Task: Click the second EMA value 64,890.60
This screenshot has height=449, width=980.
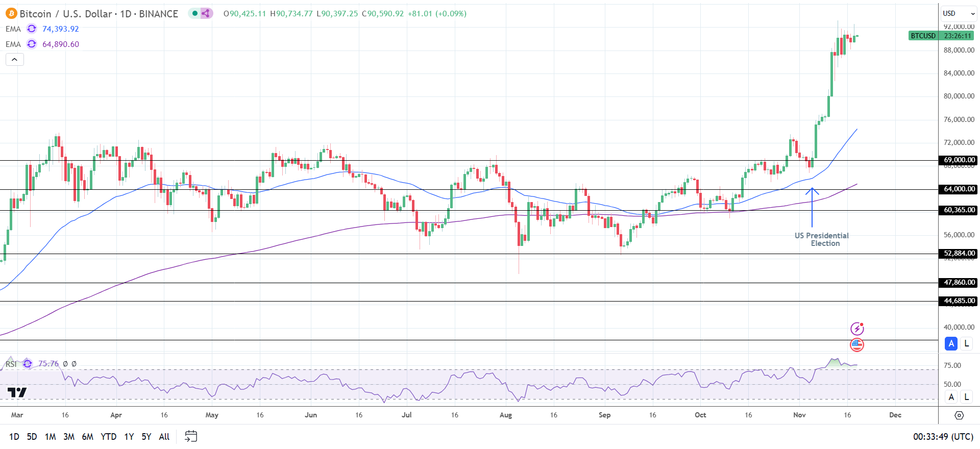Action: [61, 44]
